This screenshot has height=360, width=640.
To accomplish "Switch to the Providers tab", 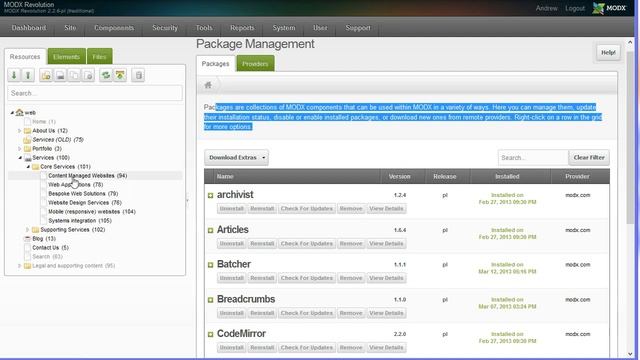I will (255, 64).
